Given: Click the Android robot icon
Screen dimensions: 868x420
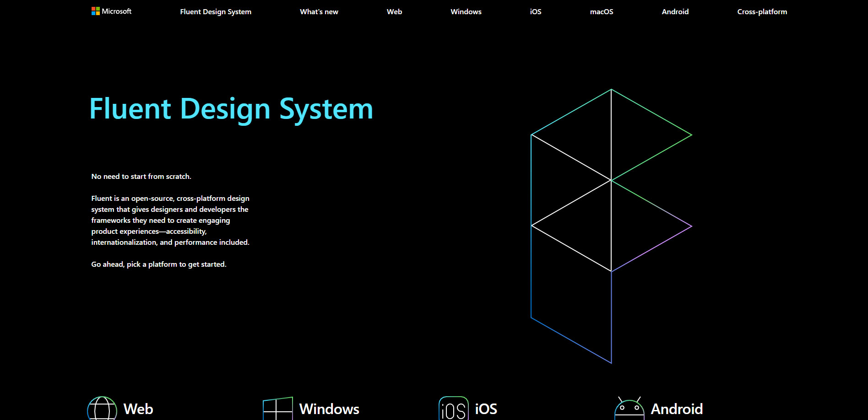Looking at the screenshot, I should coord(629,409).
